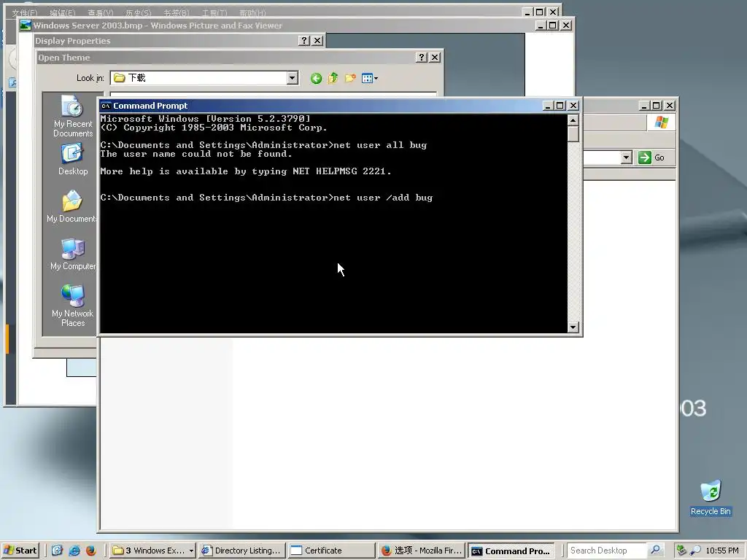Click the Start button

[x=20, y=551]
